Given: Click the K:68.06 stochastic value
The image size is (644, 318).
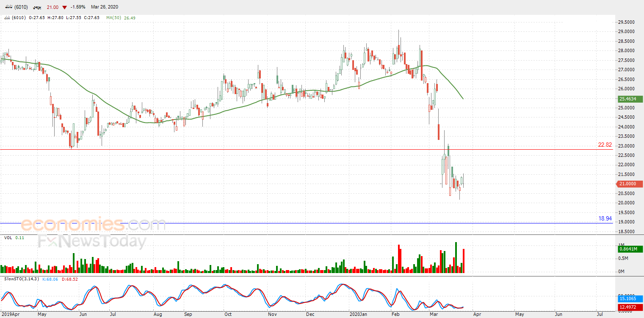Looking at the screenshot, I should 49,279.
